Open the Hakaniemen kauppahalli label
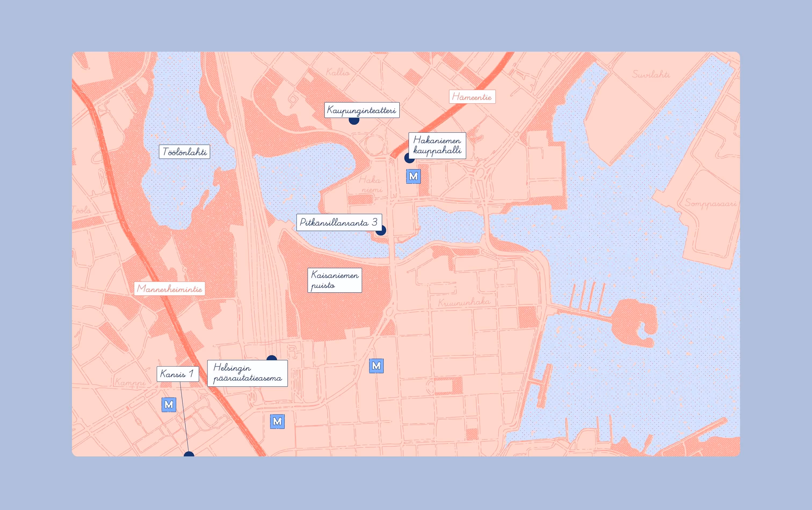Viewport: 812px width, 510px height. [437, 145]
